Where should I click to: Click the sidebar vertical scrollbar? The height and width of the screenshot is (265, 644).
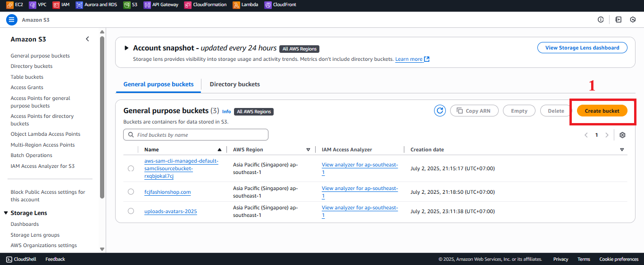(102, 118)
